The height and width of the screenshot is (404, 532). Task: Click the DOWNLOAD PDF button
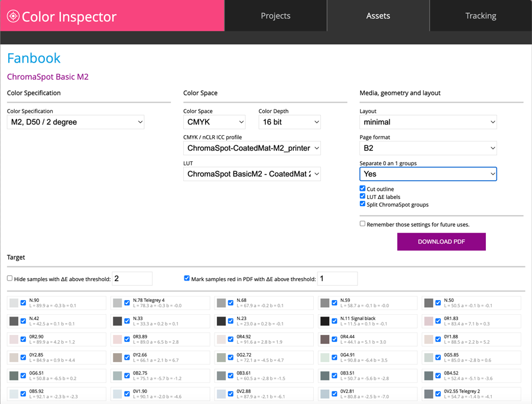coord(442,242)
